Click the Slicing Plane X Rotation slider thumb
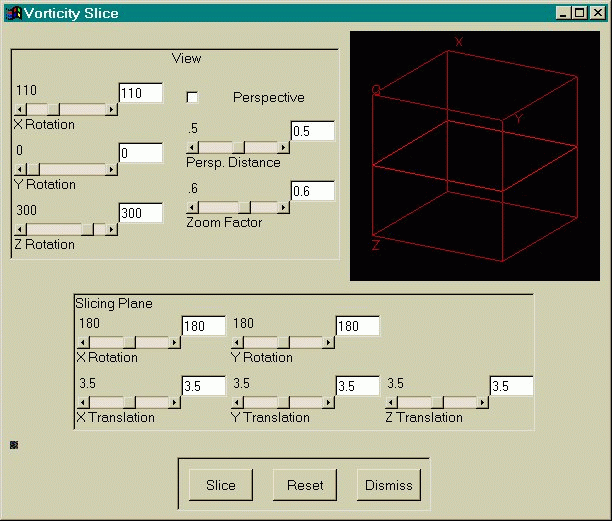This screenshot has width=612, height=521. click(x=130, y=343)
